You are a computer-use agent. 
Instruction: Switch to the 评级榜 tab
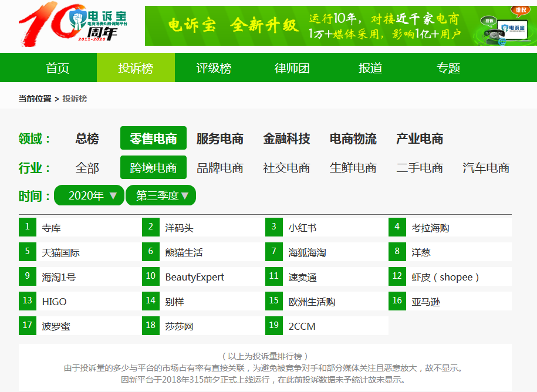pos(214,68)
